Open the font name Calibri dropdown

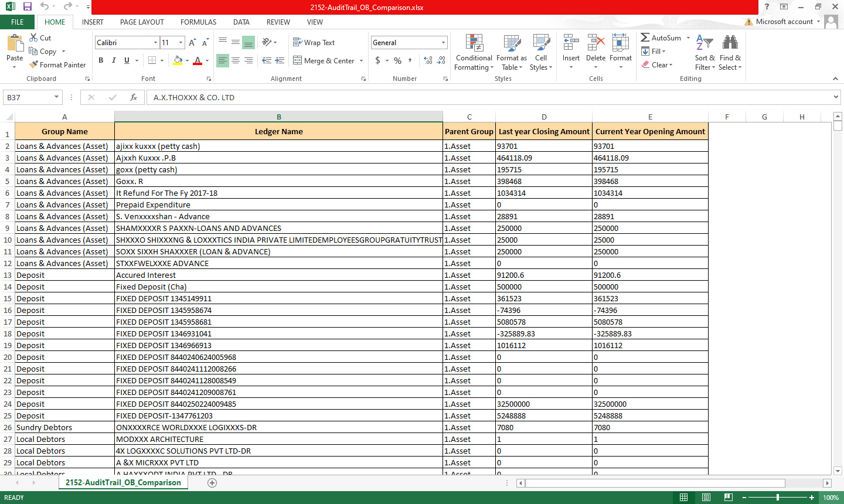coord(155,43)
